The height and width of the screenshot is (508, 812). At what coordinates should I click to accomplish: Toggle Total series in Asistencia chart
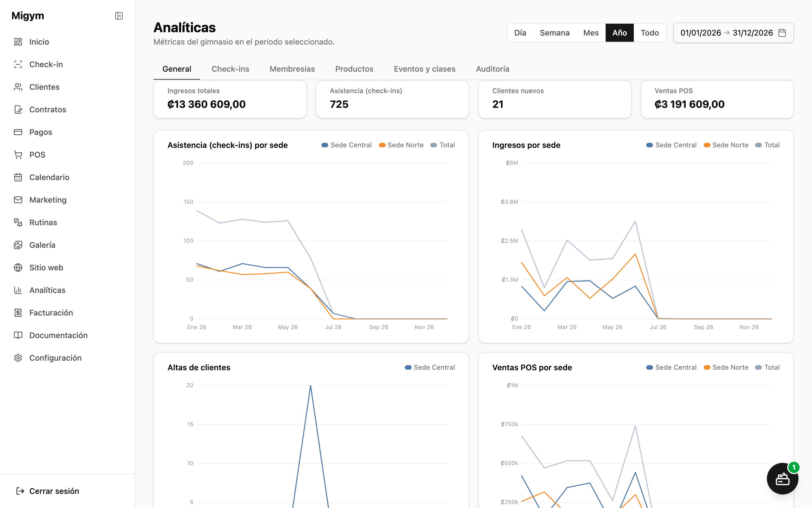443,145
